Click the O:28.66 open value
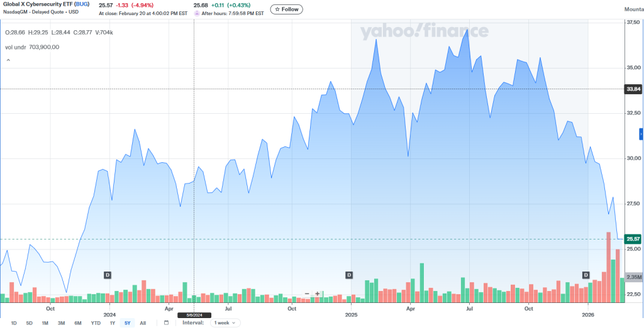Screen dimensions: 644x330 tap(15, 33)
